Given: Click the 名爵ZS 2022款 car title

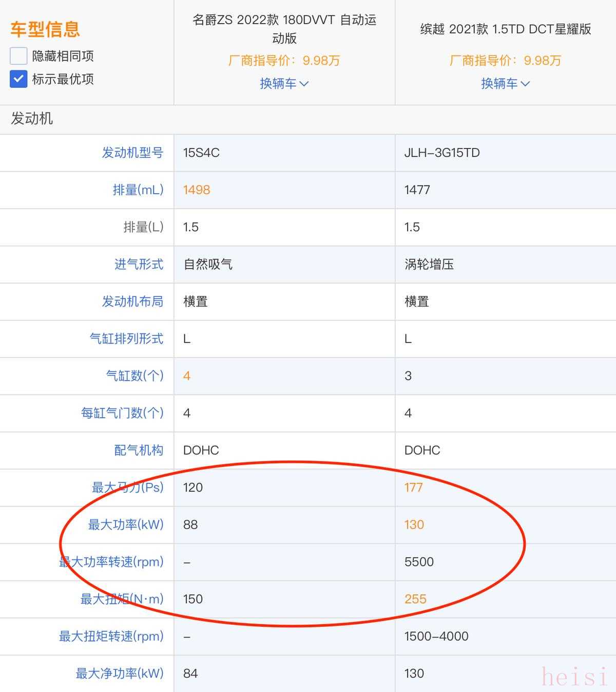Looking at the screenshot, I should 284,29.
